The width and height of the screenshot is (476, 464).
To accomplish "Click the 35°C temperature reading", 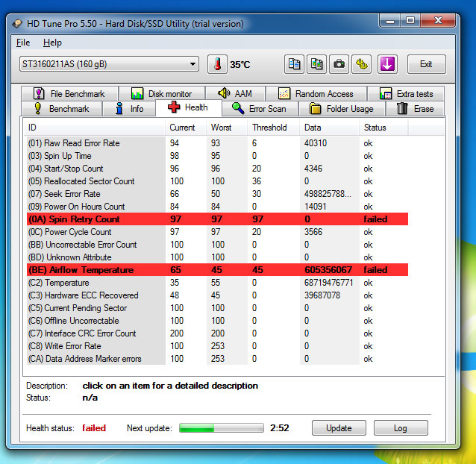I will click(239, 65).
